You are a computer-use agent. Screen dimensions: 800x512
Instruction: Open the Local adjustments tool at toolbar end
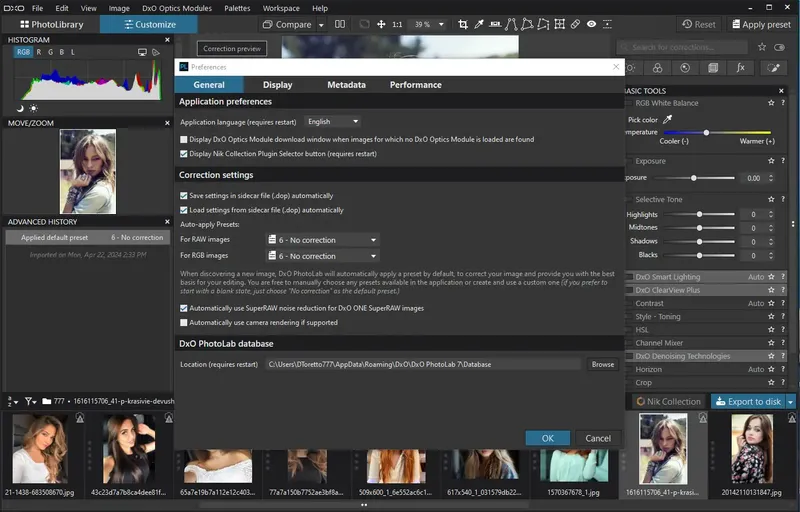[607, 24]
